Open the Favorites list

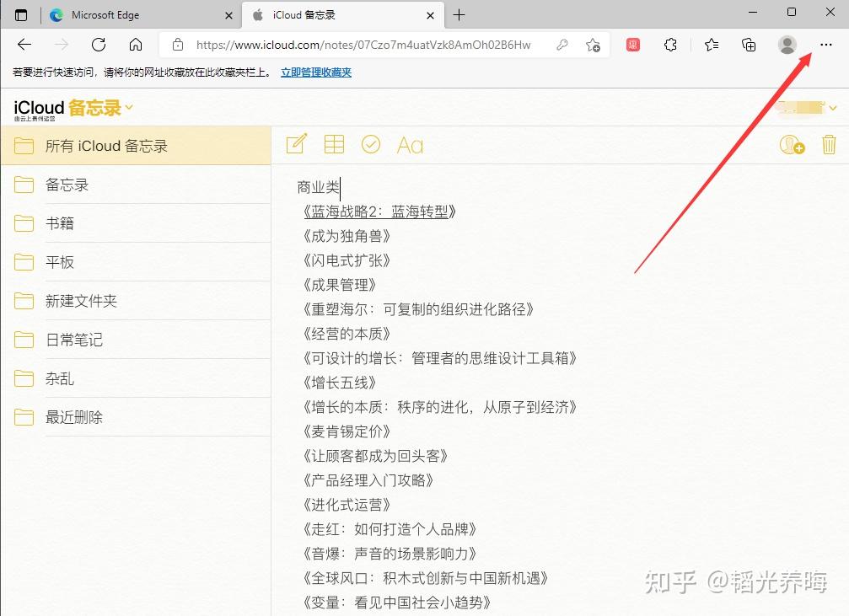click(x=712, y=45)
